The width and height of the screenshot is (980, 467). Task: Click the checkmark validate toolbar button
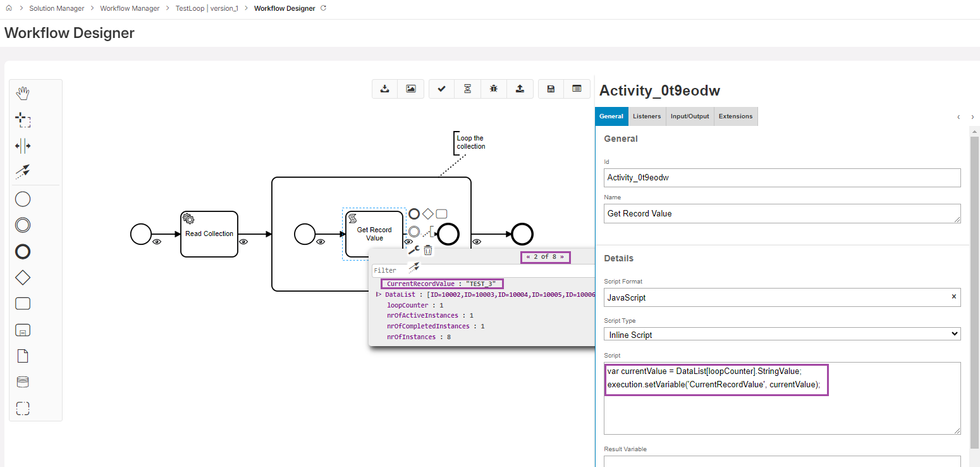[x=442, y=89]
